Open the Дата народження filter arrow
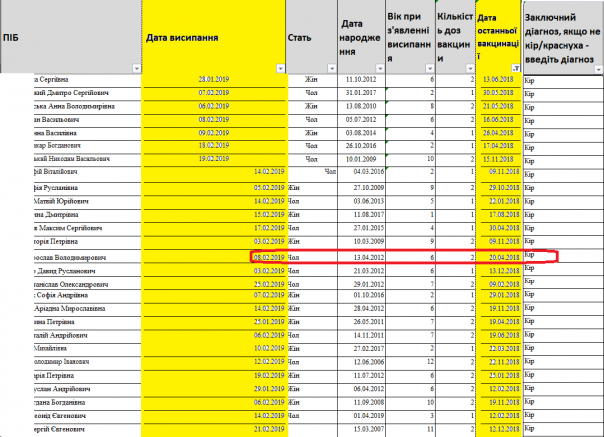604x437 pixels. (x=380, y=68)
